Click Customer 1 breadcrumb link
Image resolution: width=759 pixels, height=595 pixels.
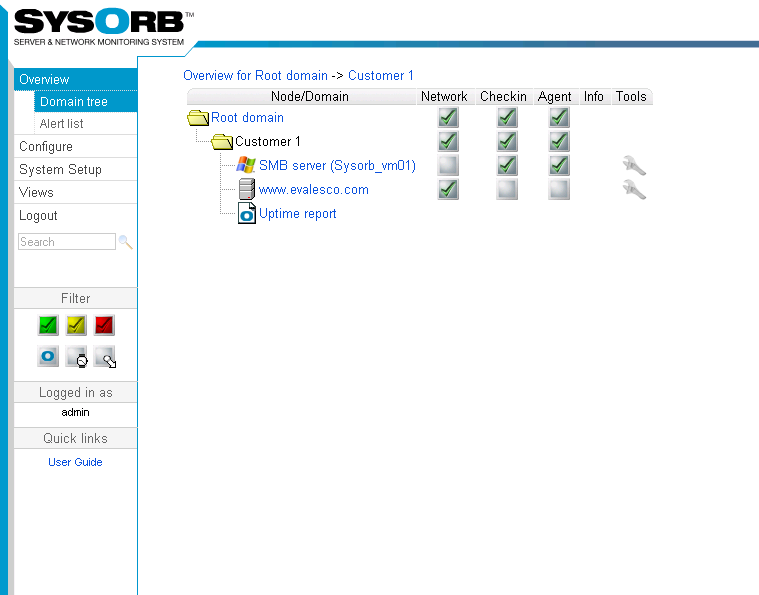[x=380, y=76]
